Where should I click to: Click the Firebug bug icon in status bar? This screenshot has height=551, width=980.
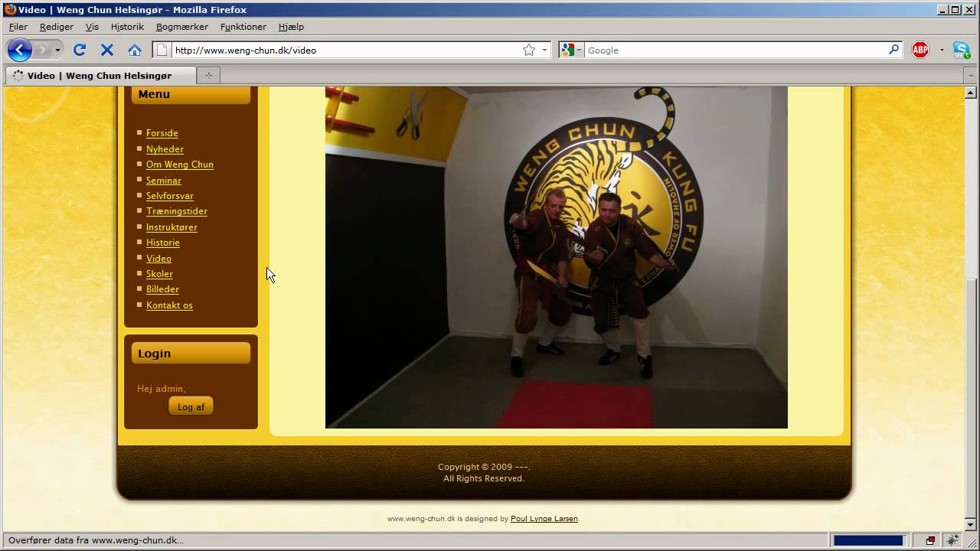click(x=953, y=540)
